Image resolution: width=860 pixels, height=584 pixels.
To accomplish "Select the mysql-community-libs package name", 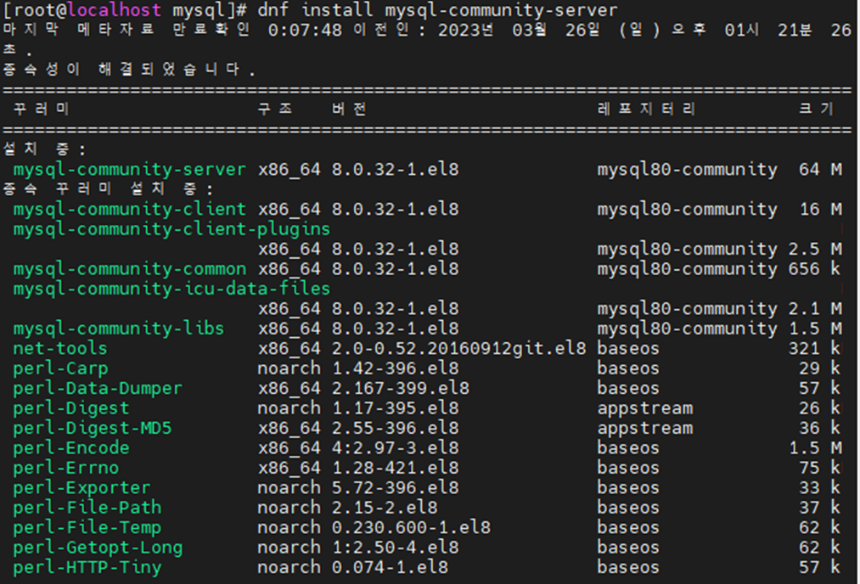I will (x=118, y=329).
